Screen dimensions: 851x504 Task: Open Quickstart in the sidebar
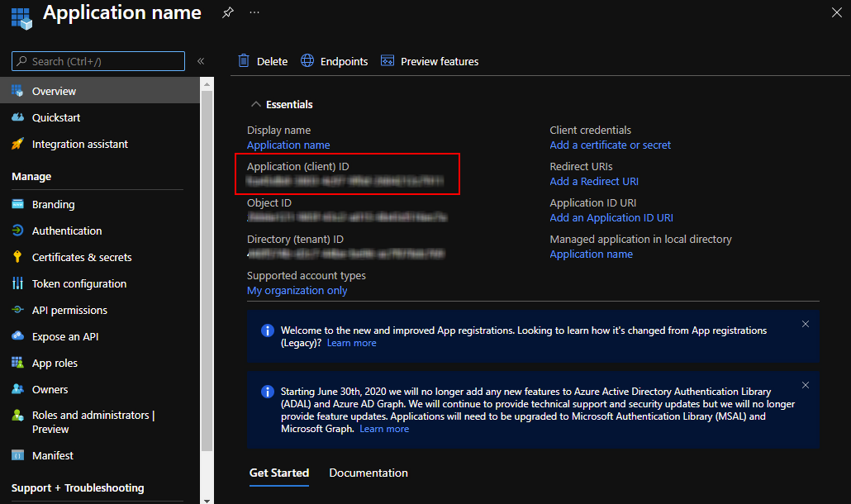(x=55, y=117)
